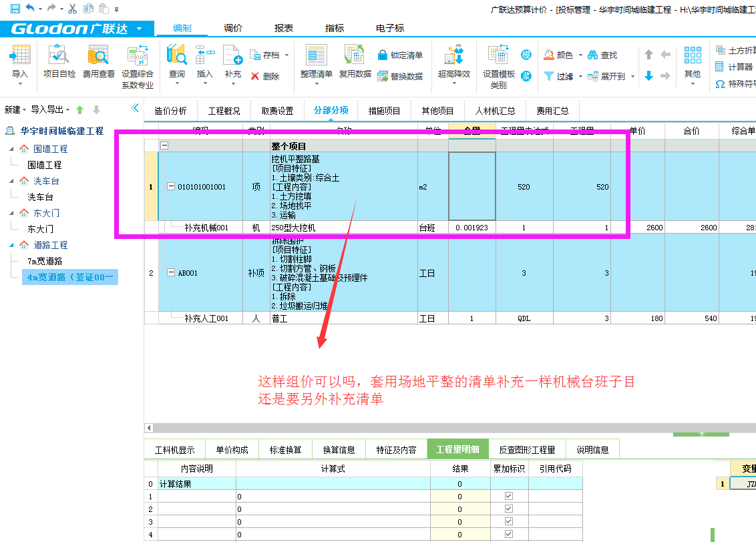Viewport: 756px width, 542px height.
Task: Click the 查询 query tool
Action: coord(176,64)
